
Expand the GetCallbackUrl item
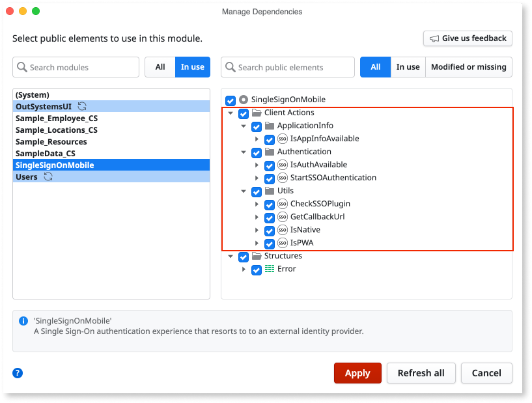click(x=256, y=217)
